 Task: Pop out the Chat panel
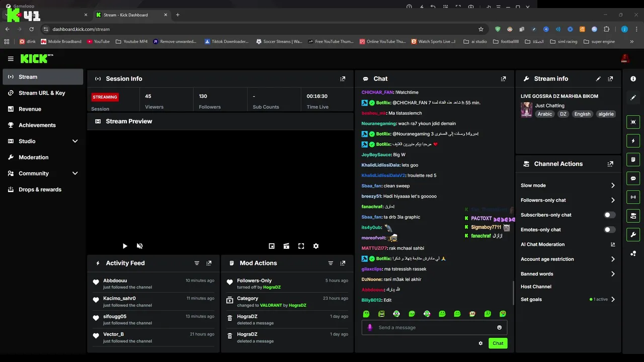503,79
